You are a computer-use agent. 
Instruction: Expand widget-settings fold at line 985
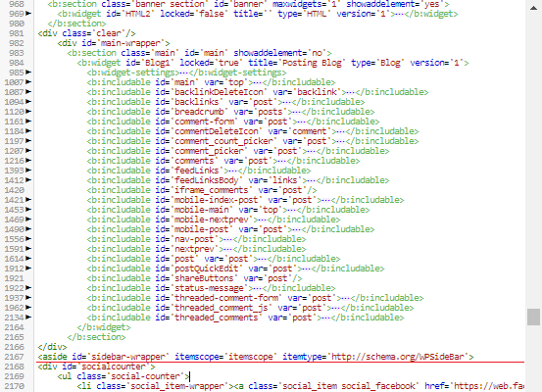click(28, 73)
